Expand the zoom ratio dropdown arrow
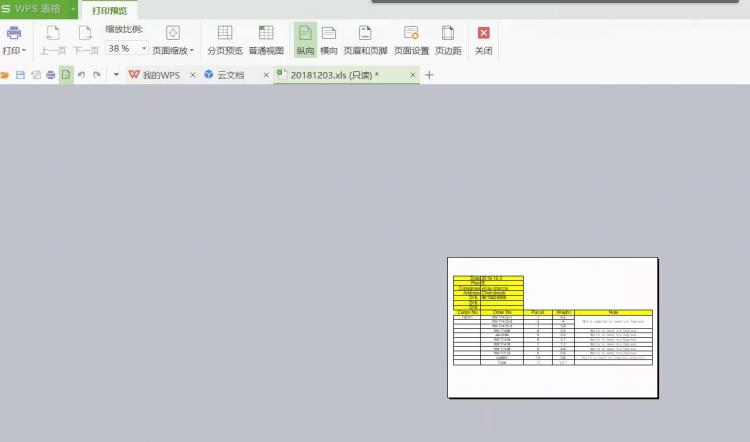 pyautogui.click(x=143, y=48)
